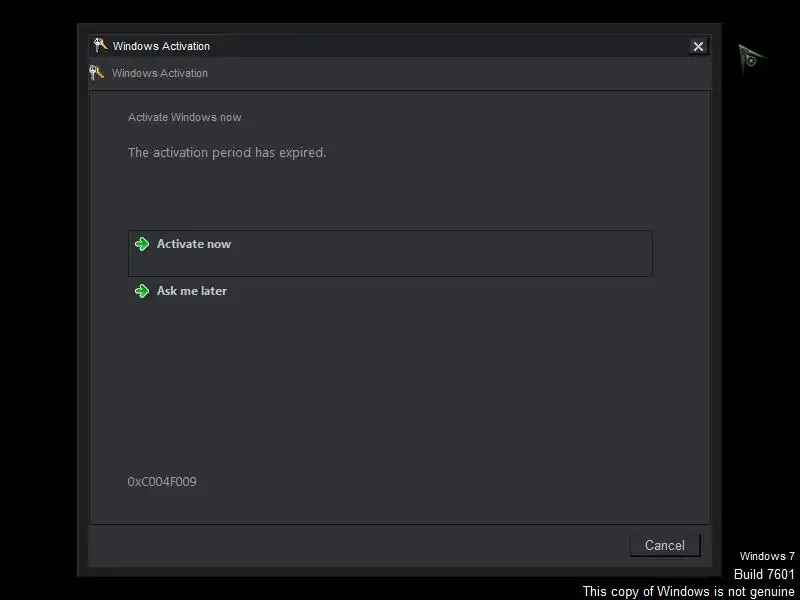The height and width of the screenshot is (600, 800).
Task: Choose Ask me later
Action: point(192,291)
